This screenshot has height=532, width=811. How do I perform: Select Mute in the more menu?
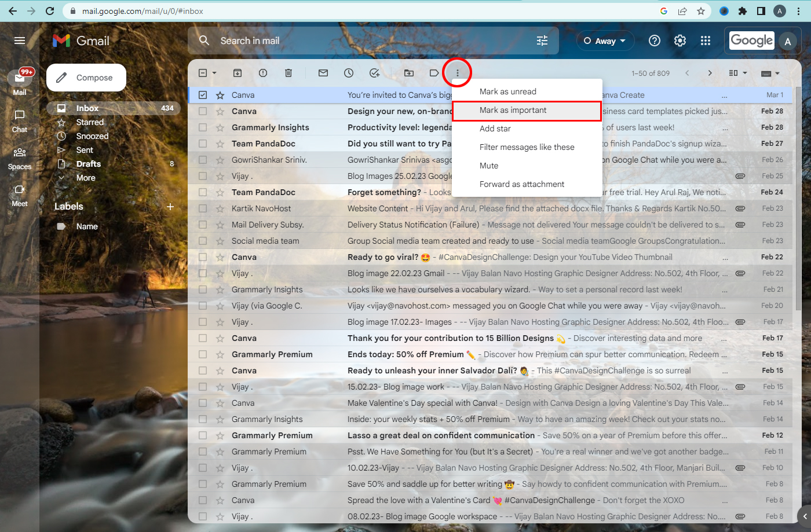pos(489,166)
